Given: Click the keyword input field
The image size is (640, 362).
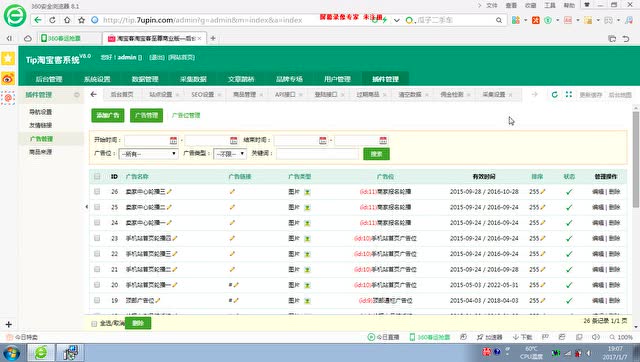Looking at the screenshot, I should (318, 154).
